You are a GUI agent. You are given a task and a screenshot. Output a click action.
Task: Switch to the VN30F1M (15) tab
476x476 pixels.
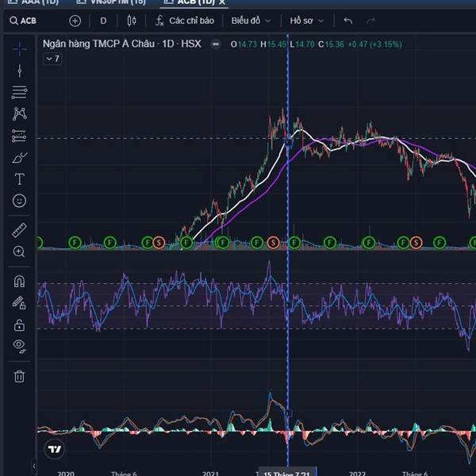pyautogui.click(x=111, y=2)
